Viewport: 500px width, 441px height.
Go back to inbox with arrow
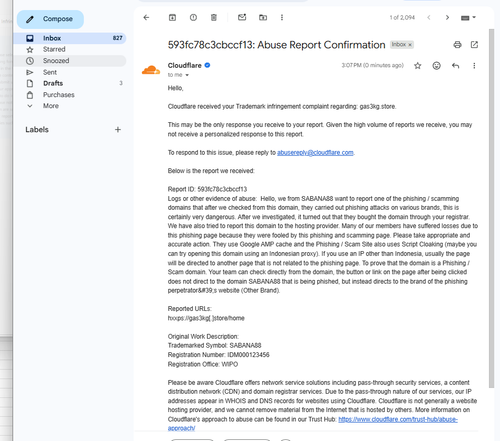146,17
